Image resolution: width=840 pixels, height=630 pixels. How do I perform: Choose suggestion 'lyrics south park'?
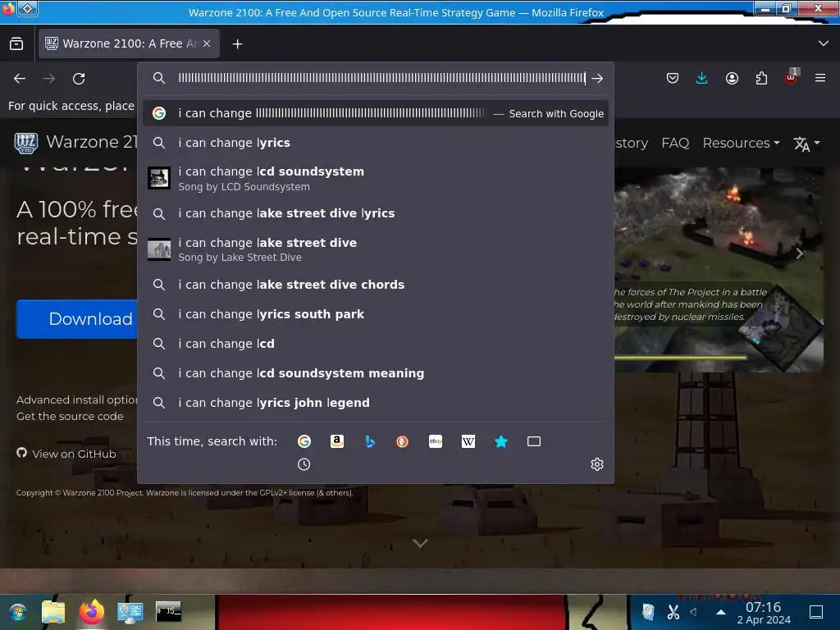tap(376, 314)
